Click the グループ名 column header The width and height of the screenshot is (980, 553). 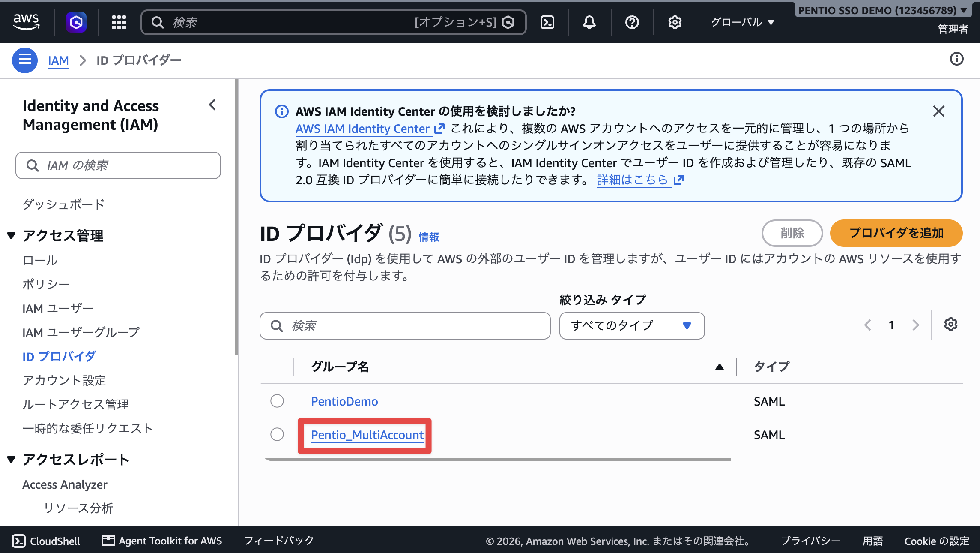[x=340, y=367]
